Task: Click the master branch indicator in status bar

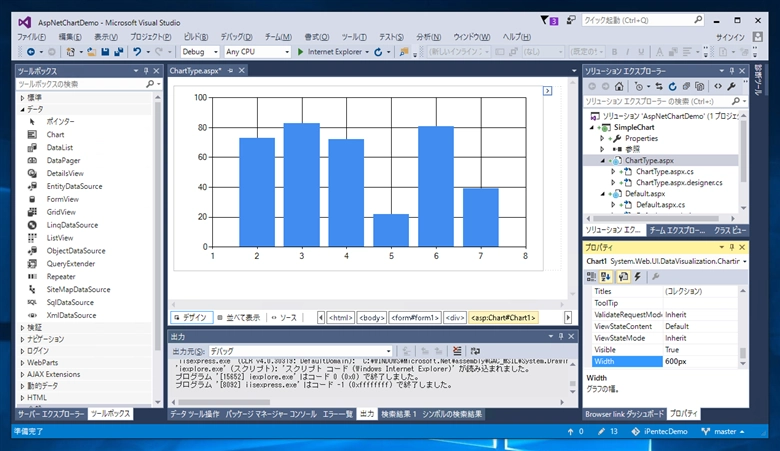Action: pyautogui.click(x=723, y=431)
